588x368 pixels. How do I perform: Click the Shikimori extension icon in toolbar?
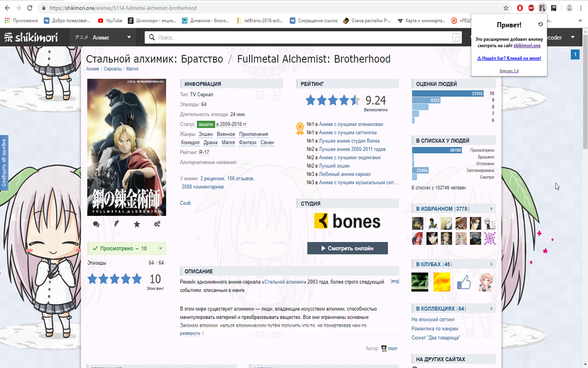click(543, 8)
